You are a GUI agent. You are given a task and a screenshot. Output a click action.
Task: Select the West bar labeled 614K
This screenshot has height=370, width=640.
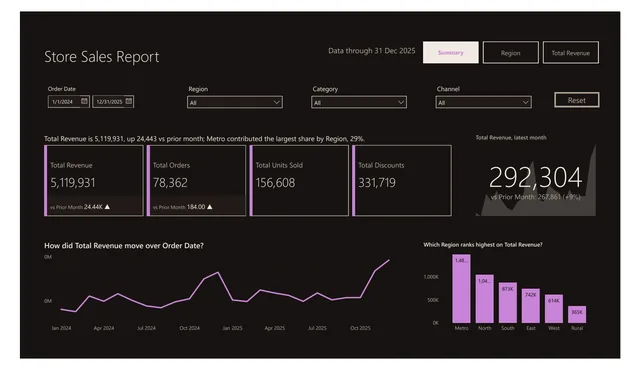554,309
